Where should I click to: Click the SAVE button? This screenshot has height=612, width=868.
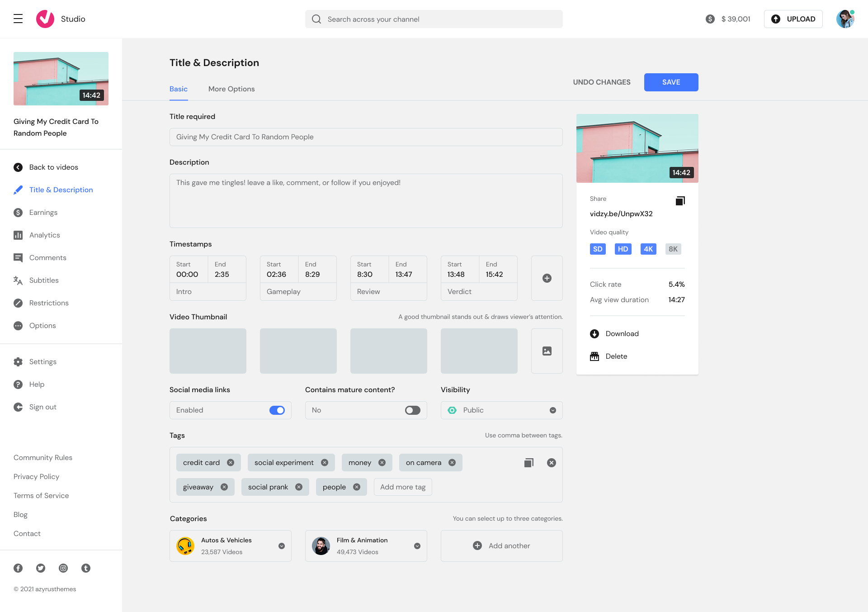pos(671,82)
